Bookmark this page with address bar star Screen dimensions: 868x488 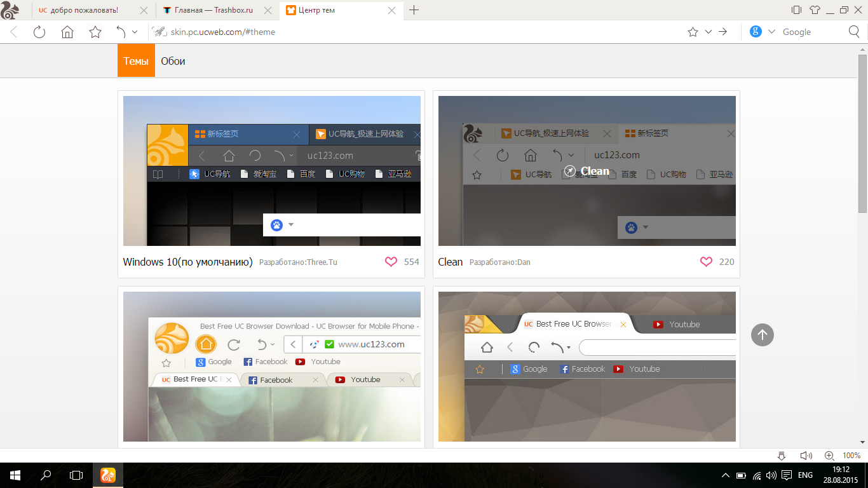693,32
